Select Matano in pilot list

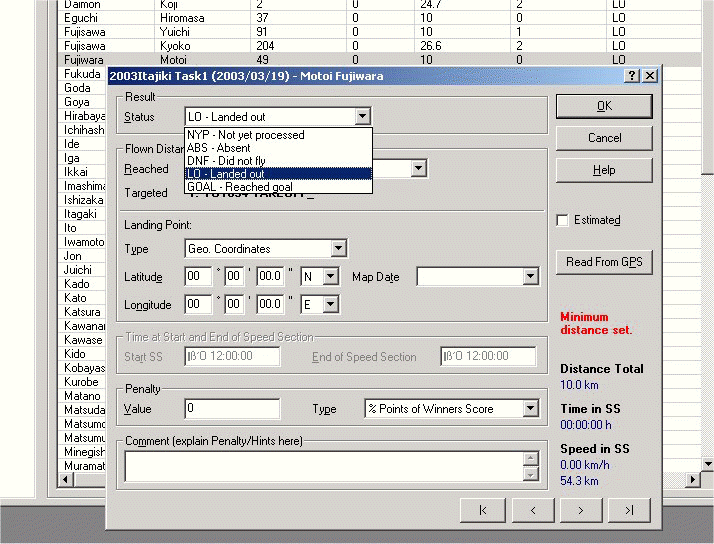click(82, 396)
